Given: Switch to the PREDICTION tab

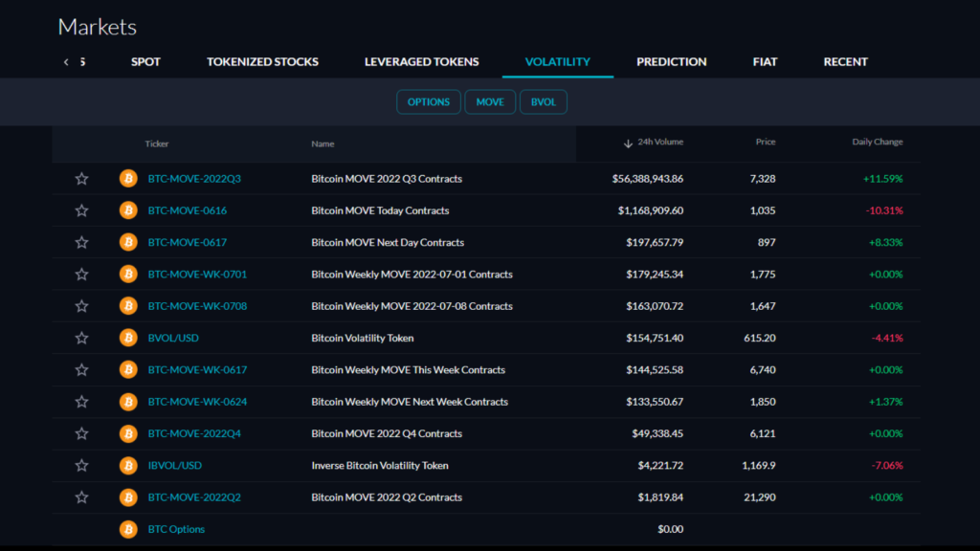Looking at the screenshot, I should [671, 61].
